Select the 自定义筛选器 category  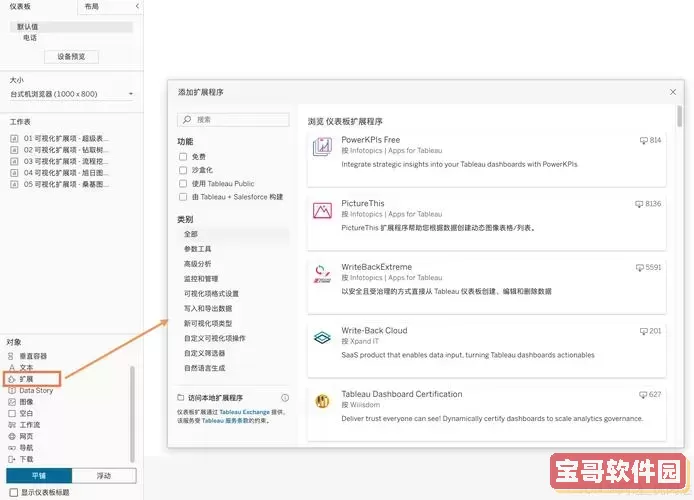tap(204, 353)
